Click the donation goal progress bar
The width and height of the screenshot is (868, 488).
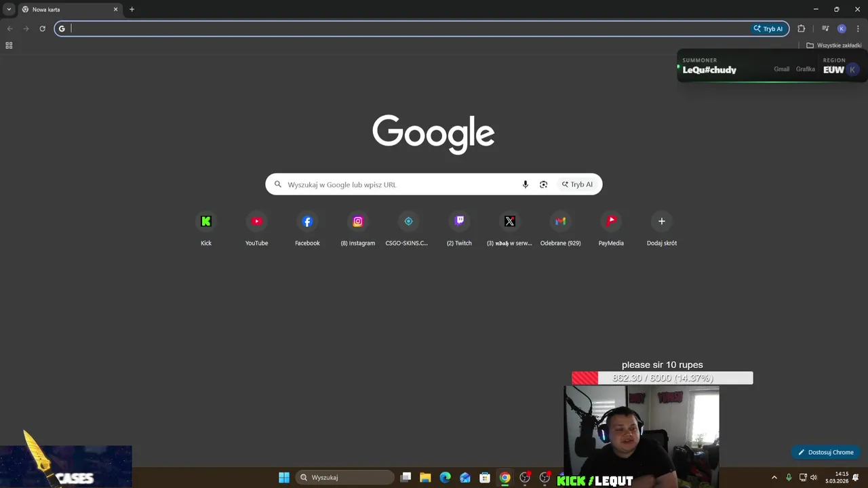pyautogui.click(x=662, y=378)
